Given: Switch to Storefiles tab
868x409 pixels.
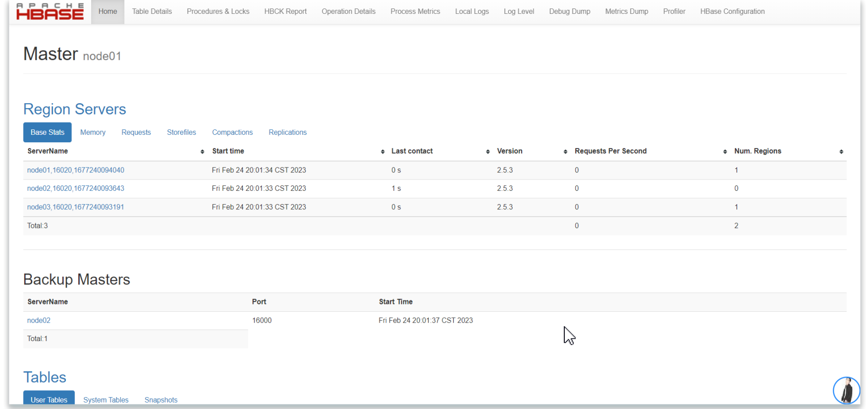Looking at the screenshot, I should (x=181, y=132).
